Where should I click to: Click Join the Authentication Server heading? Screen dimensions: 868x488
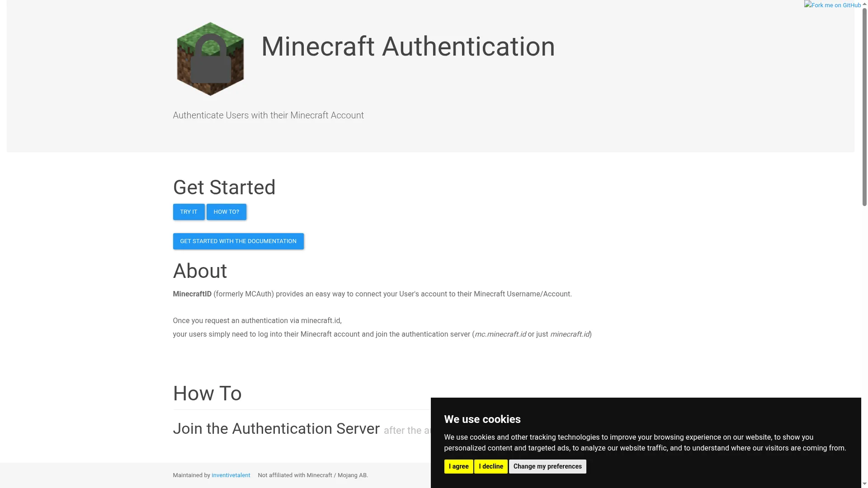(x=276, y=428)
